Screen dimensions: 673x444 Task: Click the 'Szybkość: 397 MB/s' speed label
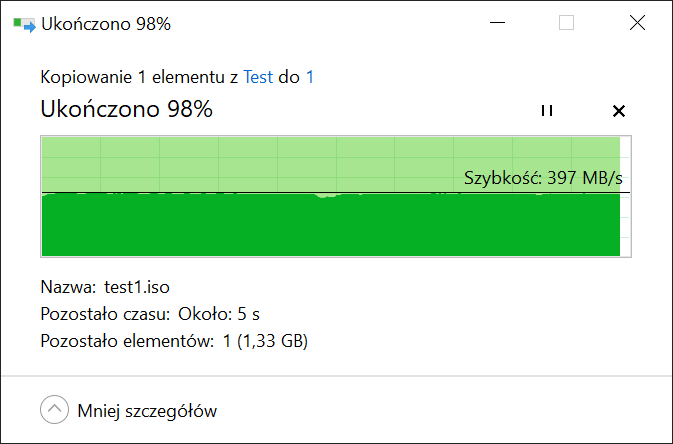pos(543,177)
